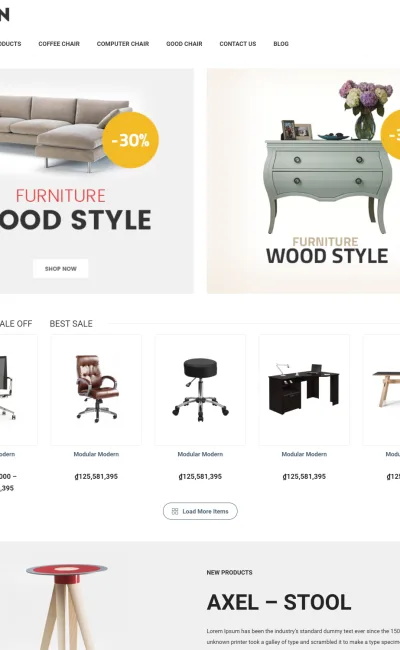Click the green dresser wood style banner
The image size is (400, 650).
point(303,181)
